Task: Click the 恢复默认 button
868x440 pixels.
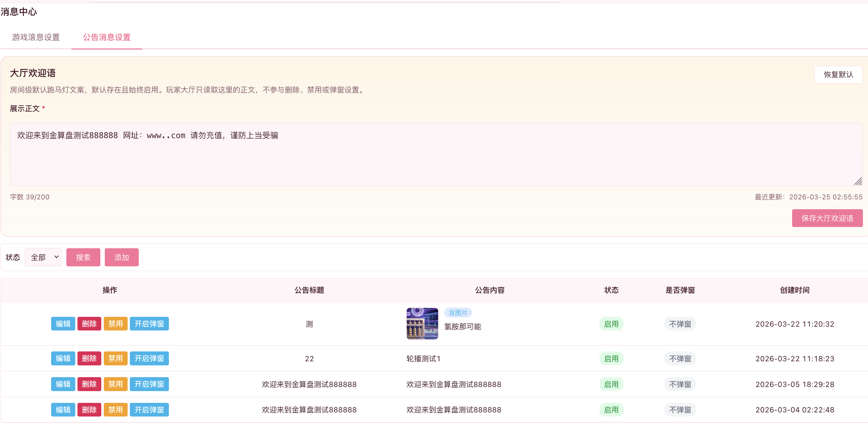Action: 838,75
